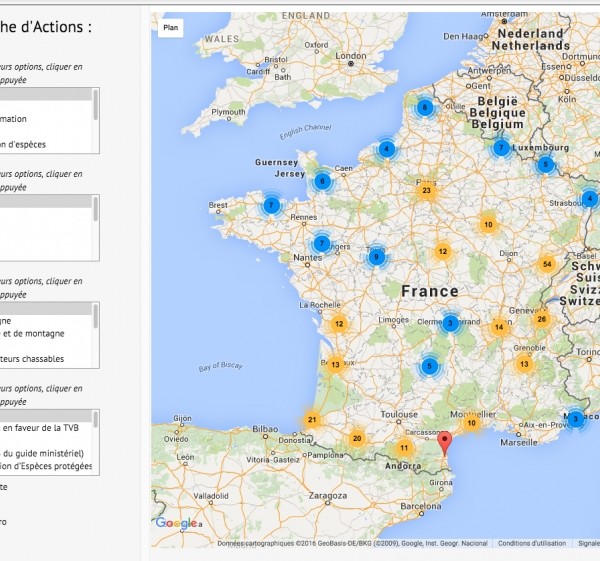
Task: Click the scrollbar of the last list box
Action: (x=96, y=442)
